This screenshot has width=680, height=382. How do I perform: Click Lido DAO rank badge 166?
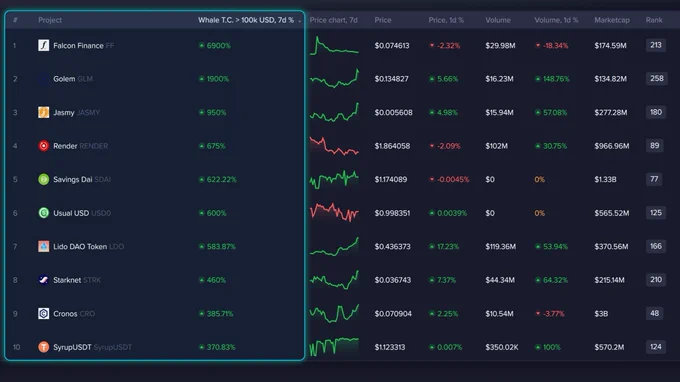point(656,246)
